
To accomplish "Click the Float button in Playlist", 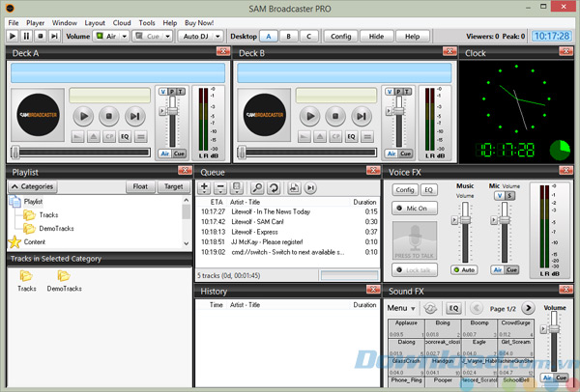I will point(140,186).
